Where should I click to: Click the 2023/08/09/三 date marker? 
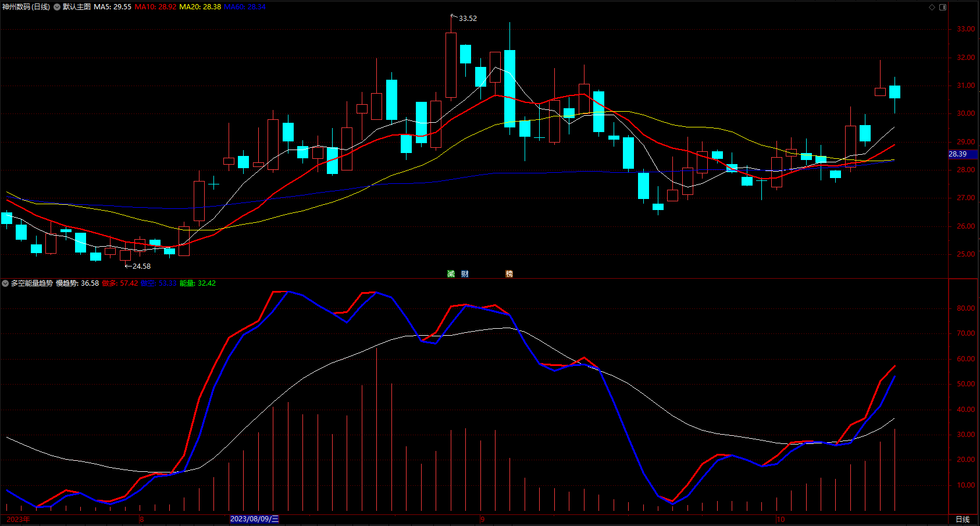(x=254, y=519)
